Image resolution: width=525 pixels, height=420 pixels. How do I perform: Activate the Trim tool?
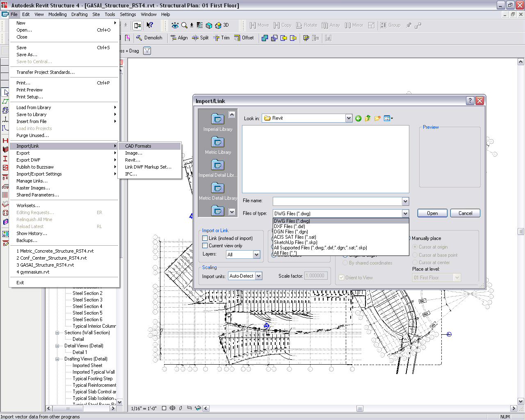point(221,38)
